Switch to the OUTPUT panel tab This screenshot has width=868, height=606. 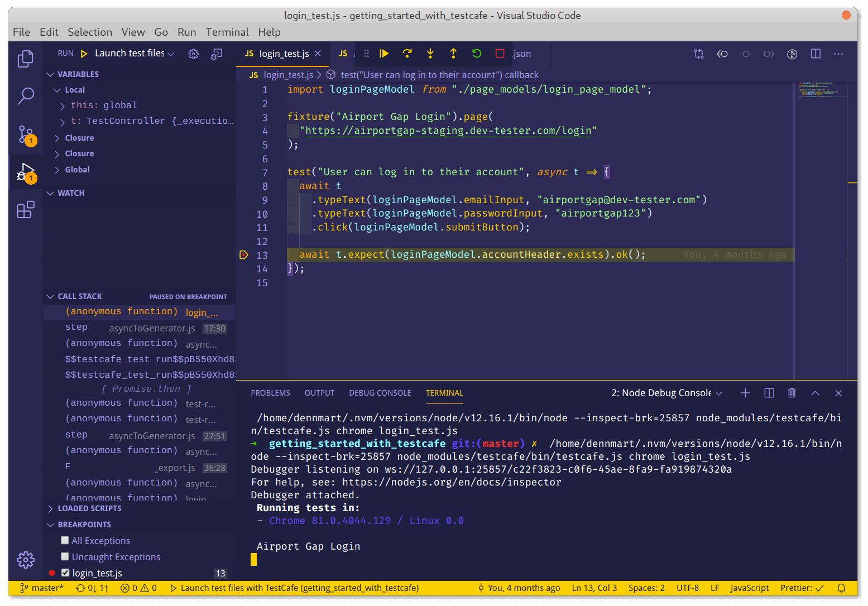coord(319,393)
